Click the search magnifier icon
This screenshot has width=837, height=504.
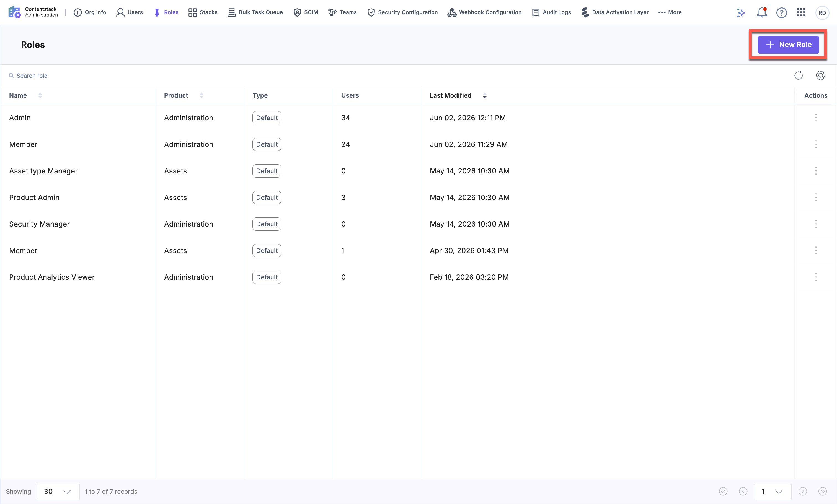click(x=11, y=75)
